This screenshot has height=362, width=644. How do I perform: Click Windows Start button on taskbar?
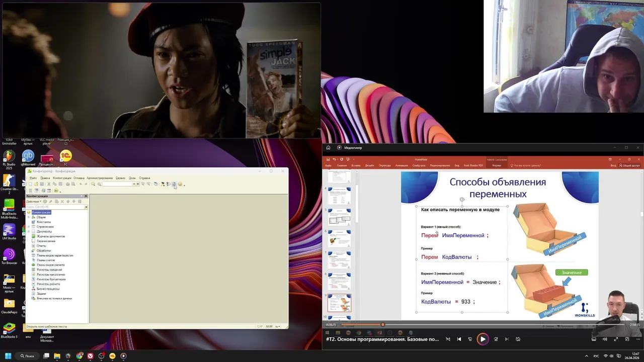8,356
